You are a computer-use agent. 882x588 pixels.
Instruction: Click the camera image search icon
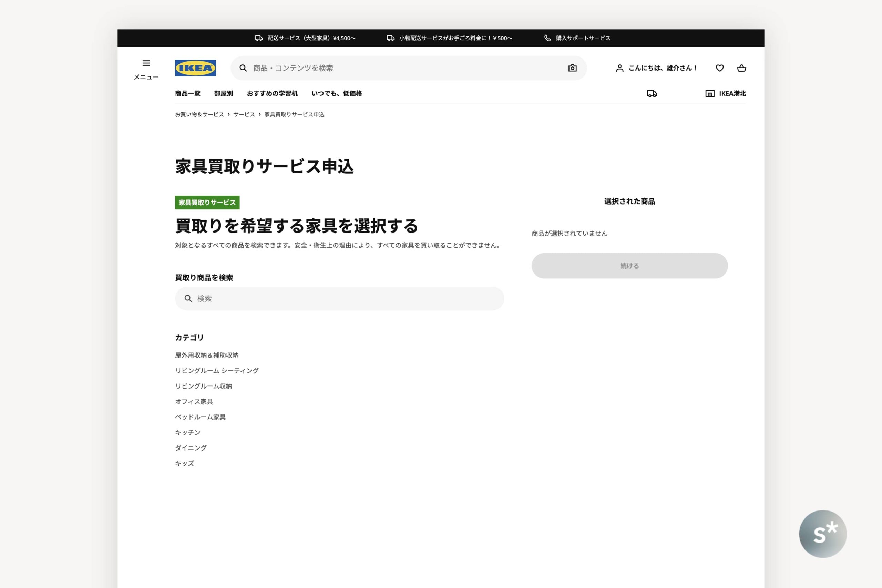click(572, 68)
